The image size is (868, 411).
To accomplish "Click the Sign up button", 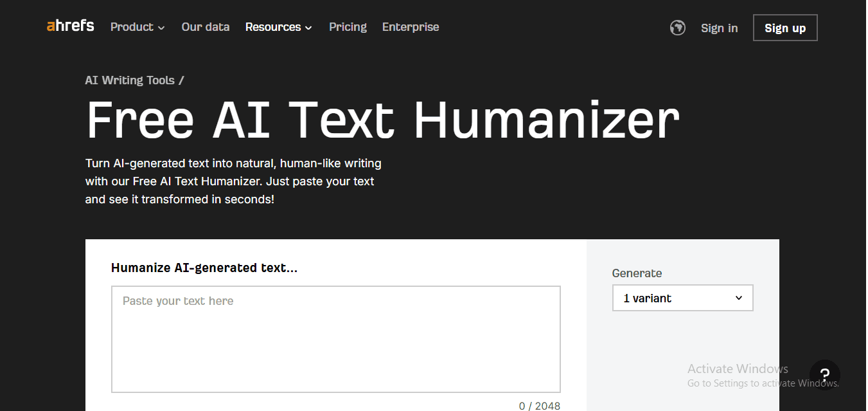I will coord(784,28).
